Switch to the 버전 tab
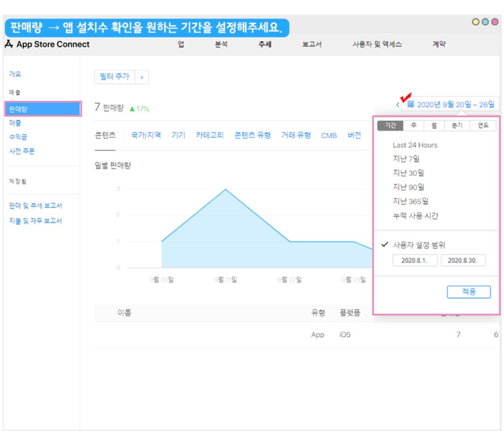Viewport: 504px width, 431px height. (354, 135)
